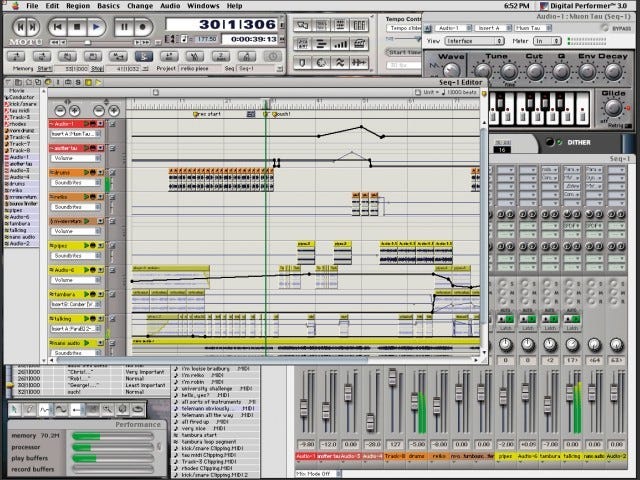Zoom in horizontally with left plus button
The width and height of the screenshot is (640, 480).
[x=74, y=111]
